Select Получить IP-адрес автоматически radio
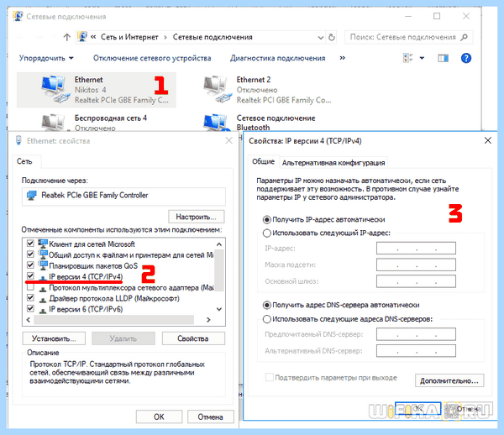 click(267, 220)
